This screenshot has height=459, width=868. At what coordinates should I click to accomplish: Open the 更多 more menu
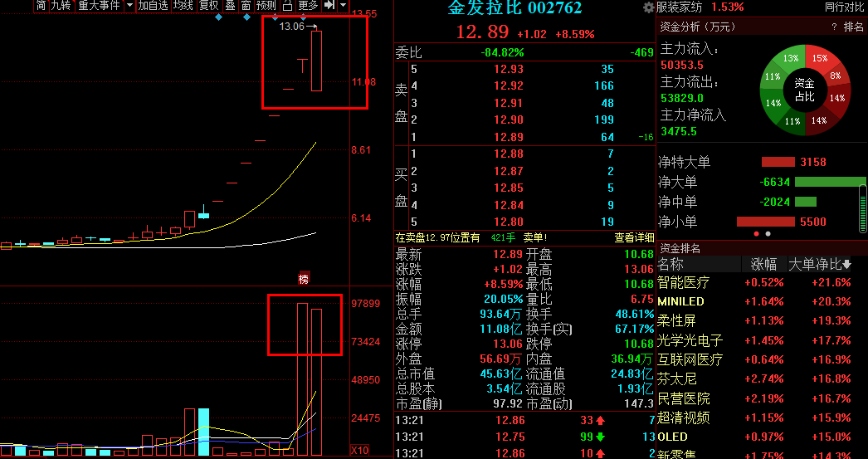(x=308, y=6)
